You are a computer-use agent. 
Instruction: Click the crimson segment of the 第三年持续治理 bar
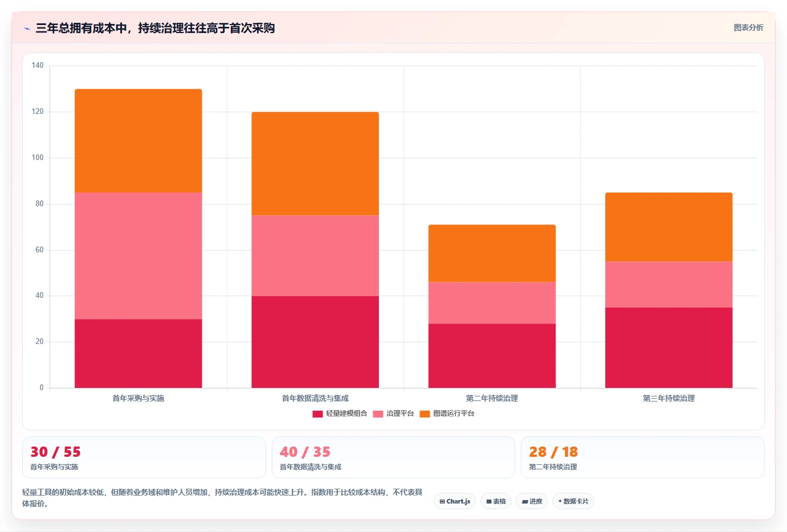click(x=668, y=348)
